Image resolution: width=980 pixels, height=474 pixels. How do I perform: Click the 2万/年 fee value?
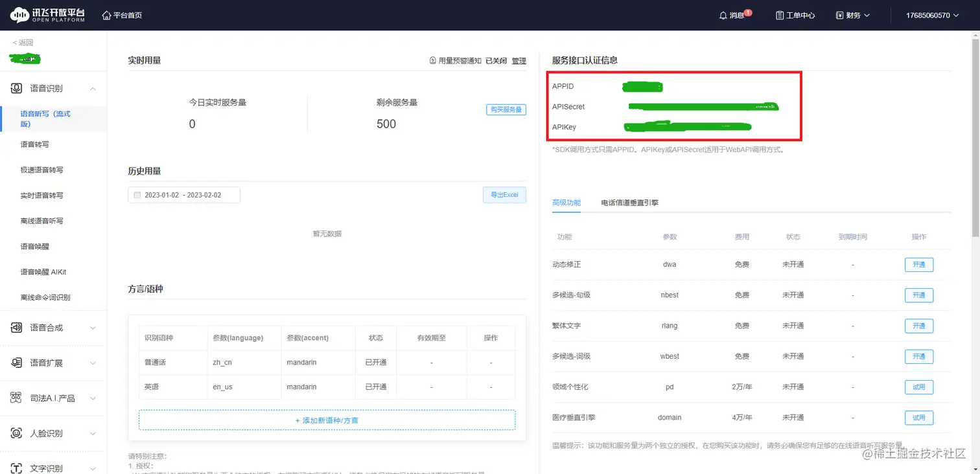[742, 387]
